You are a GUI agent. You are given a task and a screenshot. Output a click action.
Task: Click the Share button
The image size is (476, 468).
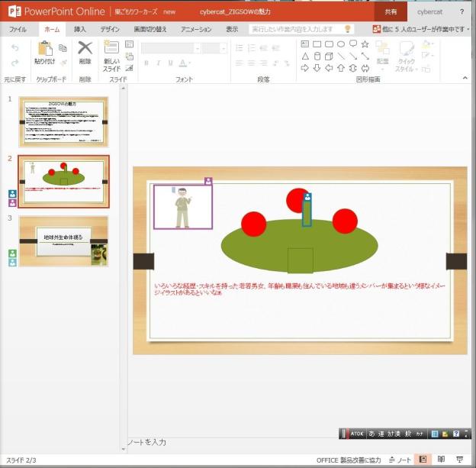(391, 11)
